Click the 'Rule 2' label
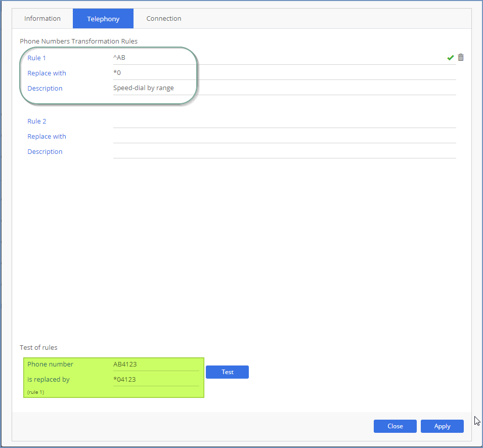The image size is (483, 448). pos(37,121)
